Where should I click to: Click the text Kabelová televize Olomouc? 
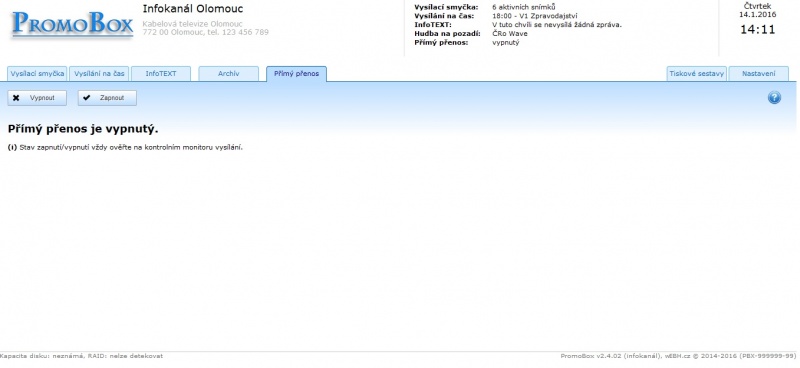192,24
